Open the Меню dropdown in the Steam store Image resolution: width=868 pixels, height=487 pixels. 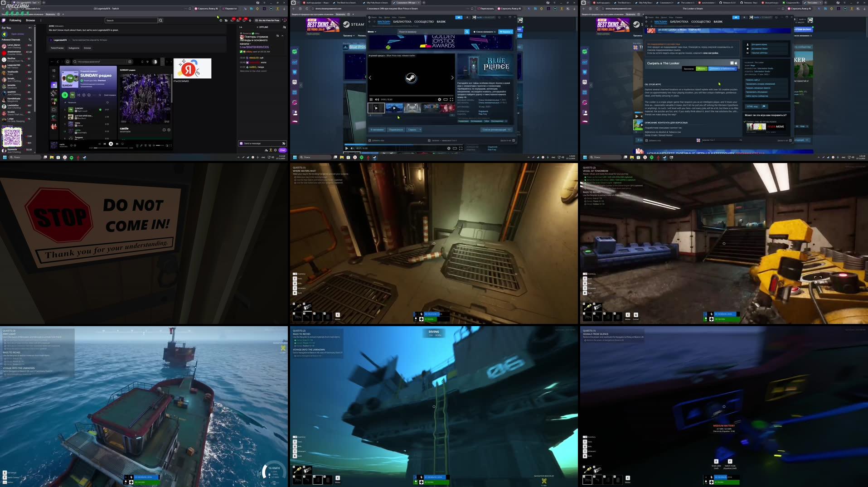[x=371, y=32]
